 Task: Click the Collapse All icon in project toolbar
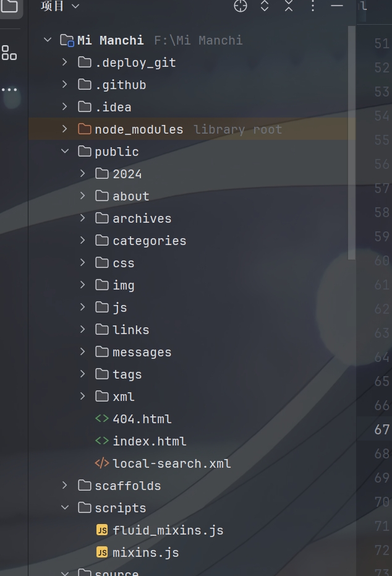click(289, 6)
